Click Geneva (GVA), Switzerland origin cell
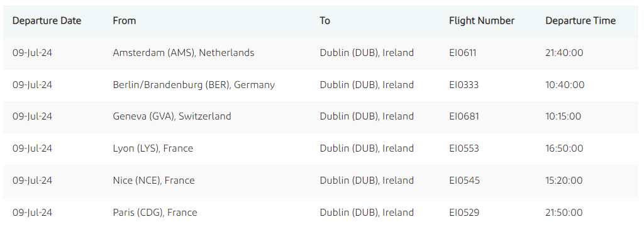The height and width of the screenshot is (234, 644). [x=172, y=116]
